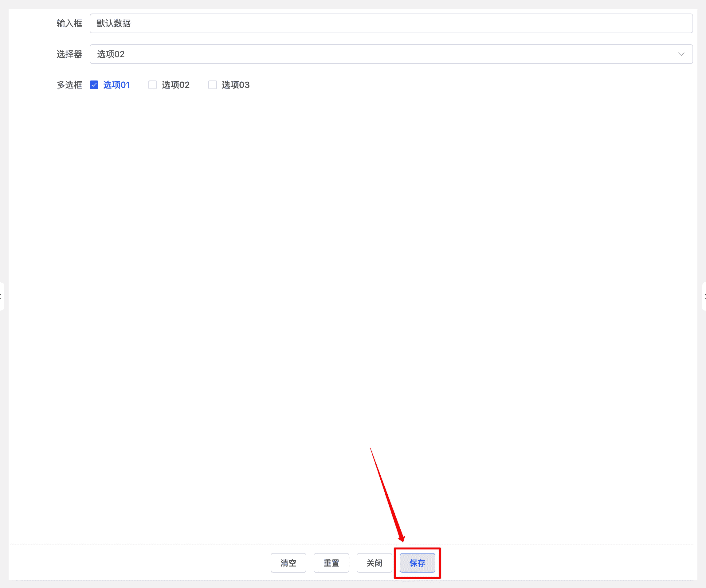
Task: Hit the 清空 button
Action: [x=288, y=563]
